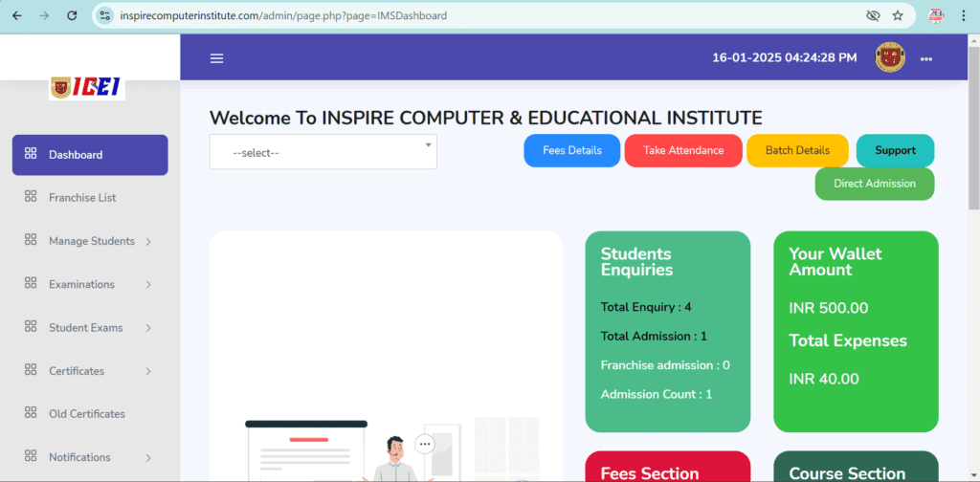This screenshot has height=482, width=980.
Task: Expand Certificates submenu chevron
Action: [x=148, y=371]
